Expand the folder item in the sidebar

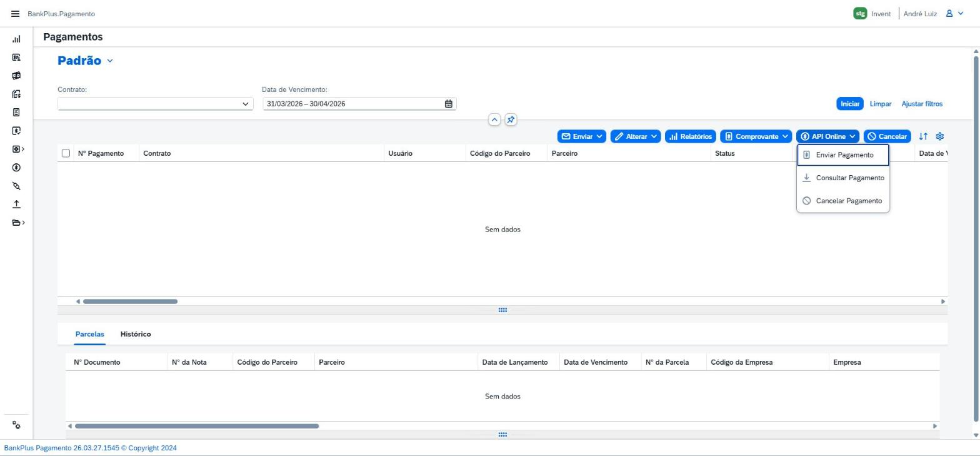tap(18, 223)
